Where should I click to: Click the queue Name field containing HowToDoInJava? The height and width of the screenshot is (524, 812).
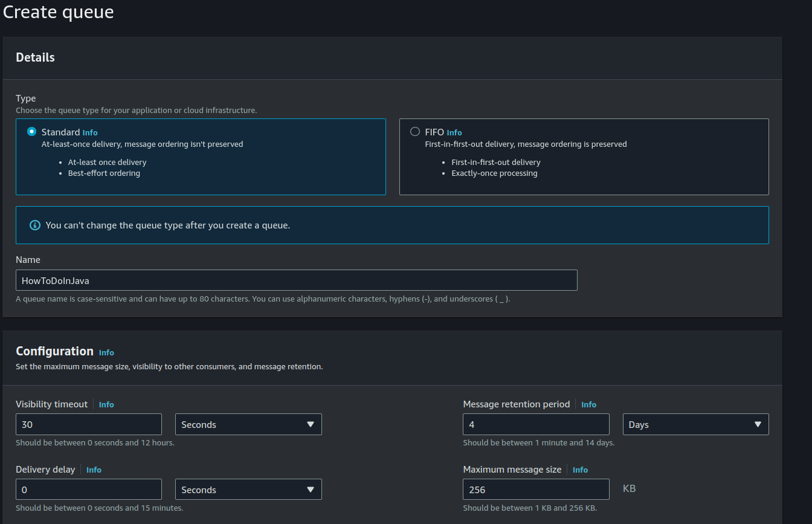296,280
